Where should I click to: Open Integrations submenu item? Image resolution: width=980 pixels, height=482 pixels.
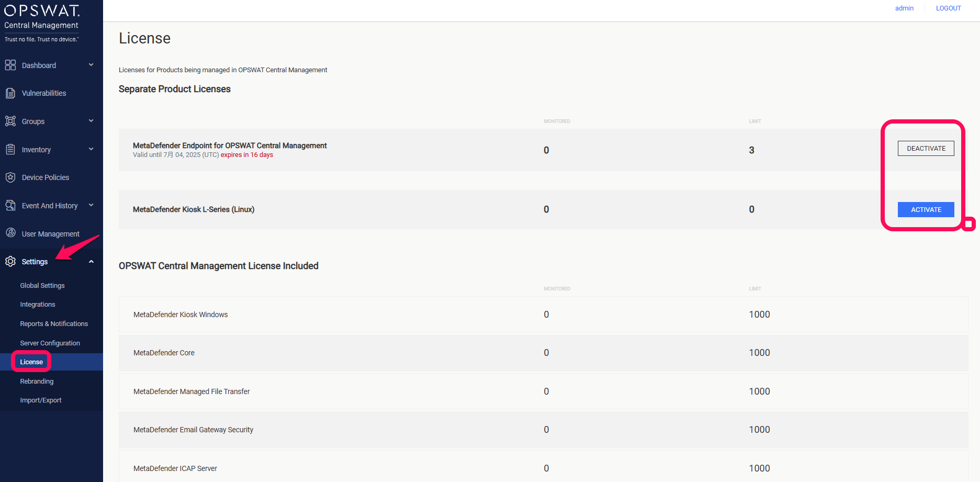38,304
